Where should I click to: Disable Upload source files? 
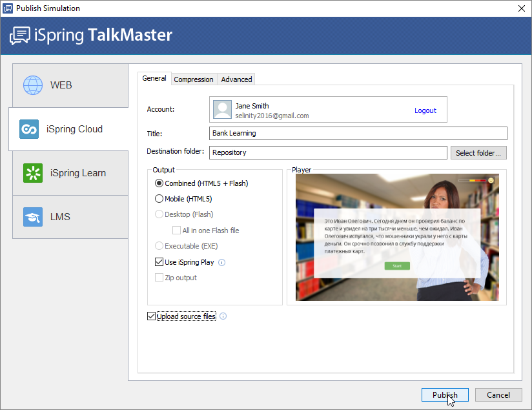(151, 316)
